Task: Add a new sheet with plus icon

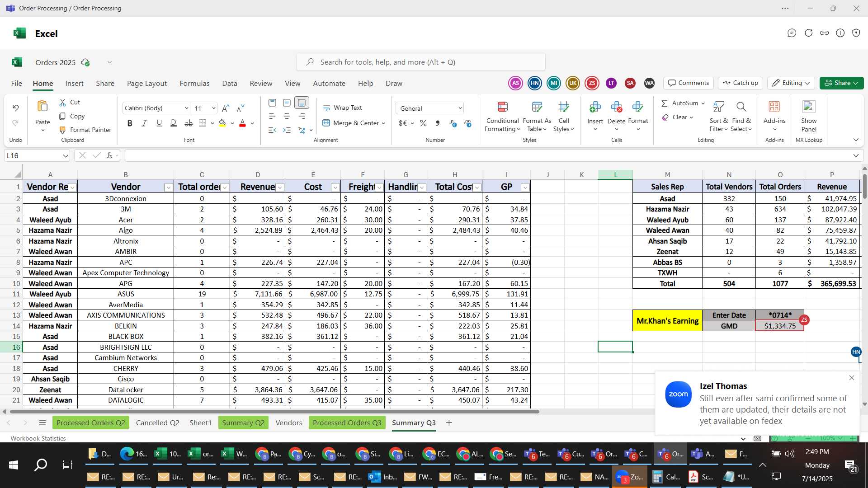Action: 449,422
